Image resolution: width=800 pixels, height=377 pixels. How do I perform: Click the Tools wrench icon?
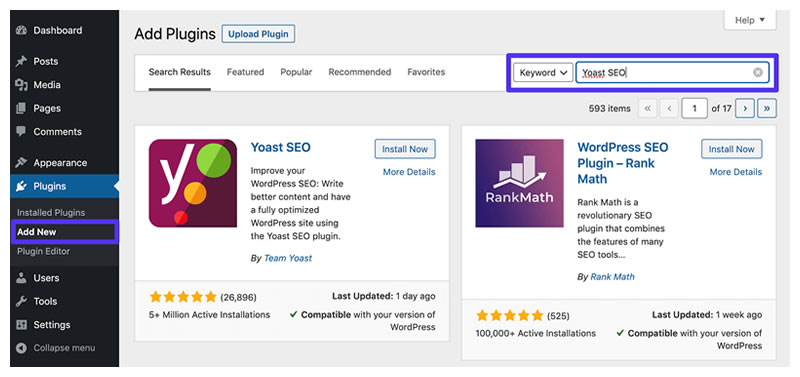click(x=21, y=301)
